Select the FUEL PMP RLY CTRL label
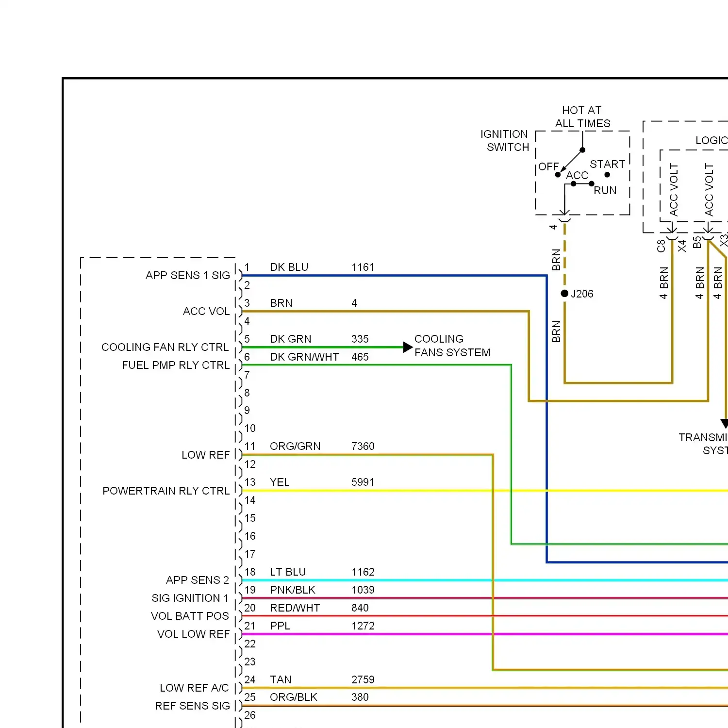The image size is (728, 728). [176, 365]
